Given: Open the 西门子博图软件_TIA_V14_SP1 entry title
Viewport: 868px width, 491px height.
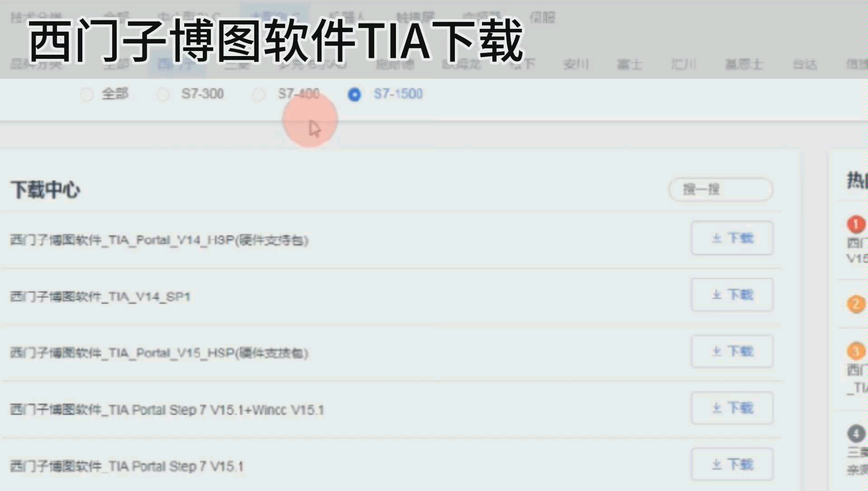Looking at the screenshot, I should click(x=100, y=297).
